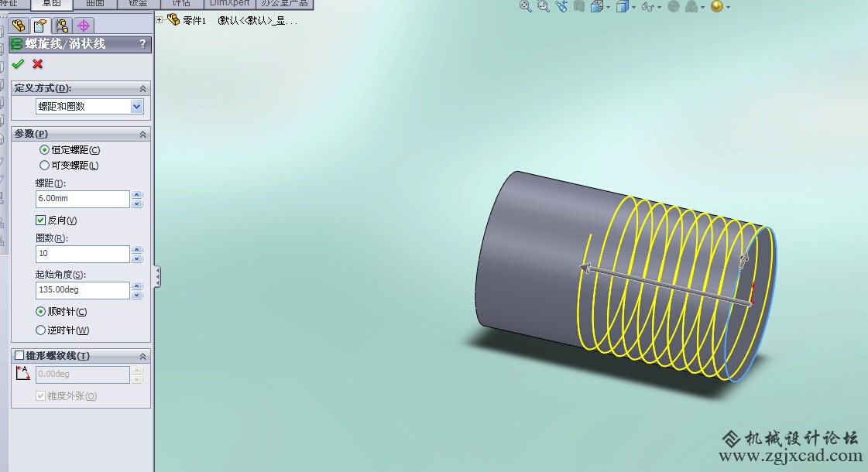The height and width of the screenshot is (472, 868).
Task: Open View Orientation dropdown arrow
Action: (608, 7)
